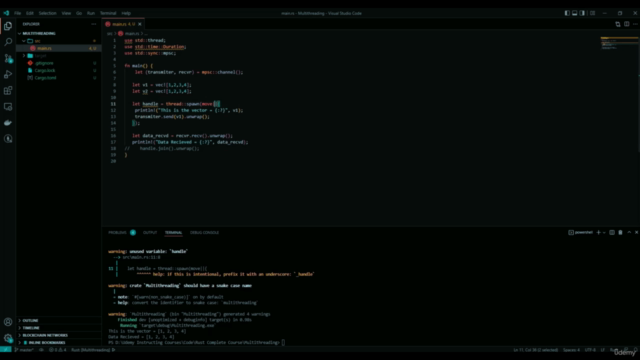The height and width of the screenshot is (360, 640).
Task: Maximize the panel size chevron
Action: pos(629,233)
